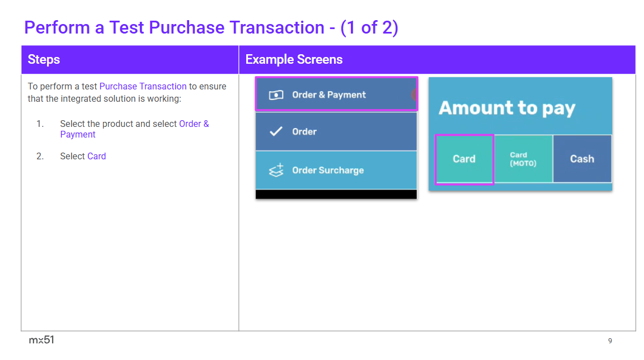Click the Steps column header
Viewport: 644px width, 360px height.
[44, 60]
